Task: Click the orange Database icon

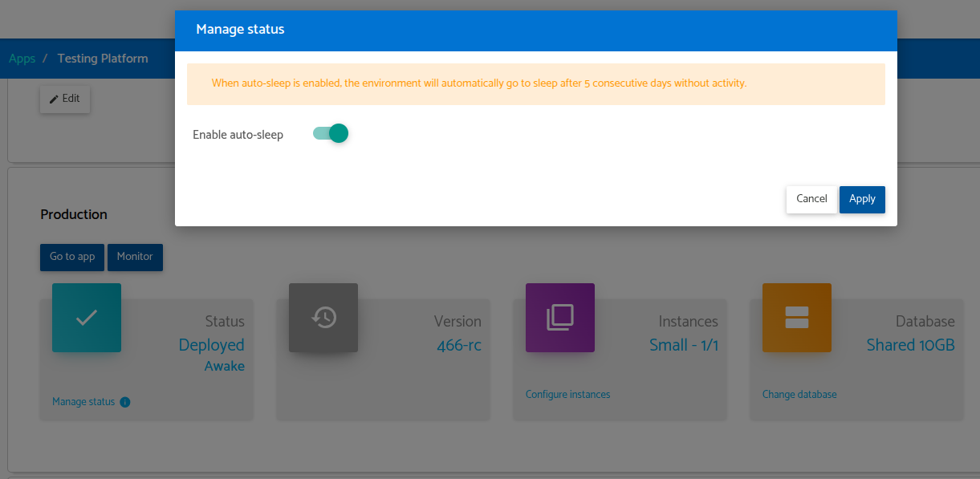Action: [796, 318]
